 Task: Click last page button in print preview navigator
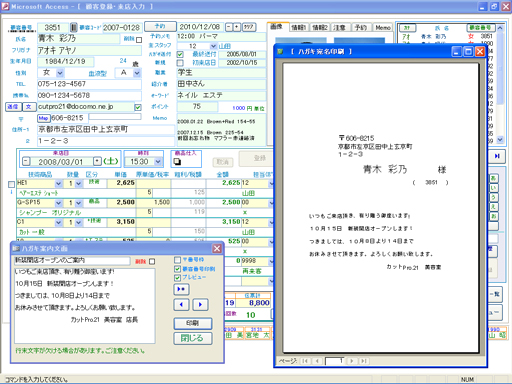(x=364, y=361)
